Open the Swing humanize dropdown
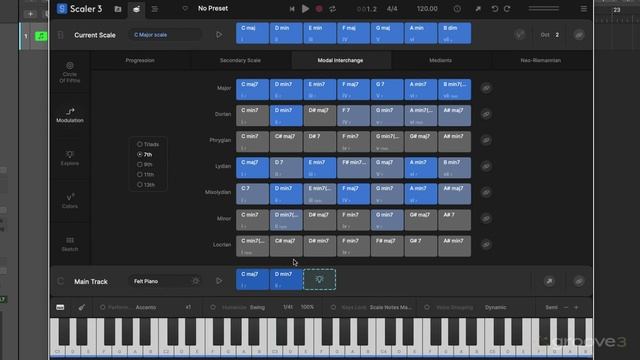This screenshot has height=360, width=640. (x=257, y=307)
